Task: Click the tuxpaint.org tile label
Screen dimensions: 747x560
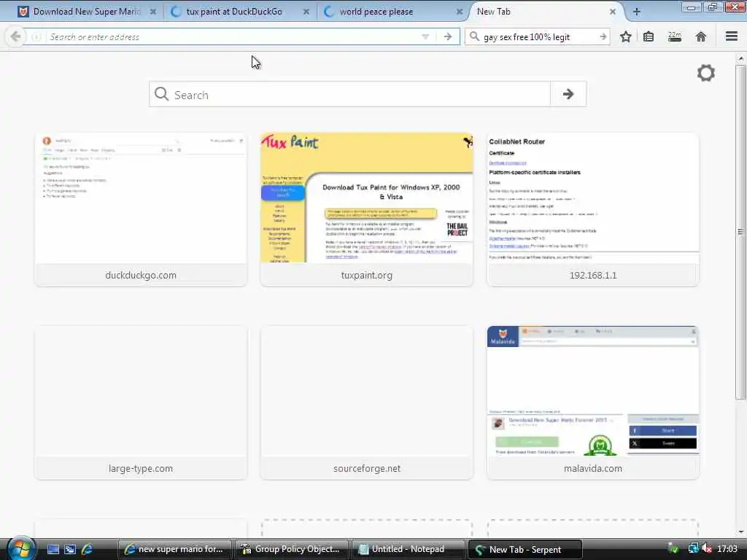Action: click(367, 275)
